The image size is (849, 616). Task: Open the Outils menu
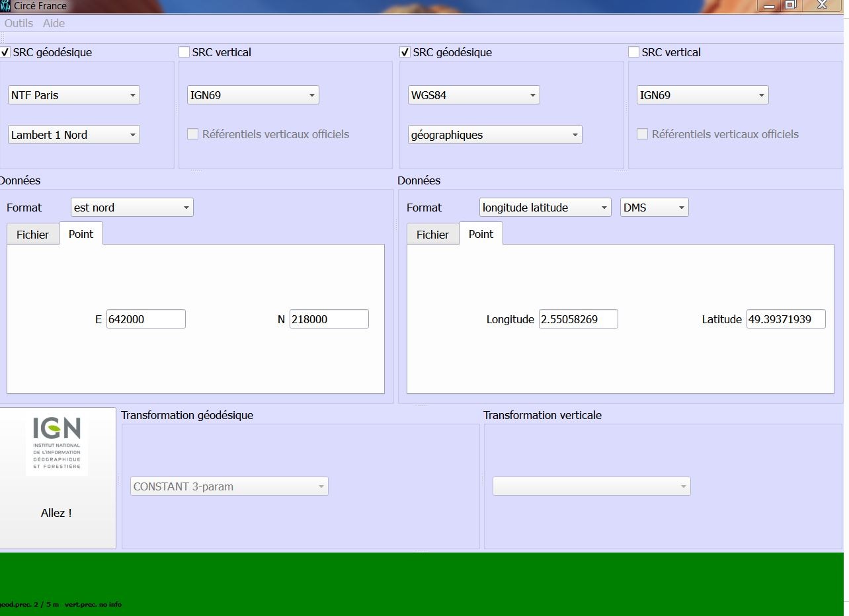click(19, 23)
